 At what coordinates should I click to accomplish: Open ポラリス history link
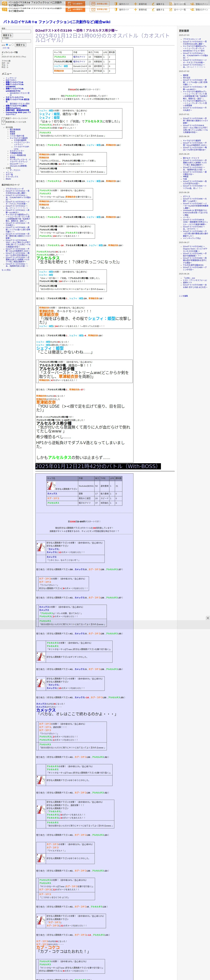pyautogui.click(x=186, y=196)
